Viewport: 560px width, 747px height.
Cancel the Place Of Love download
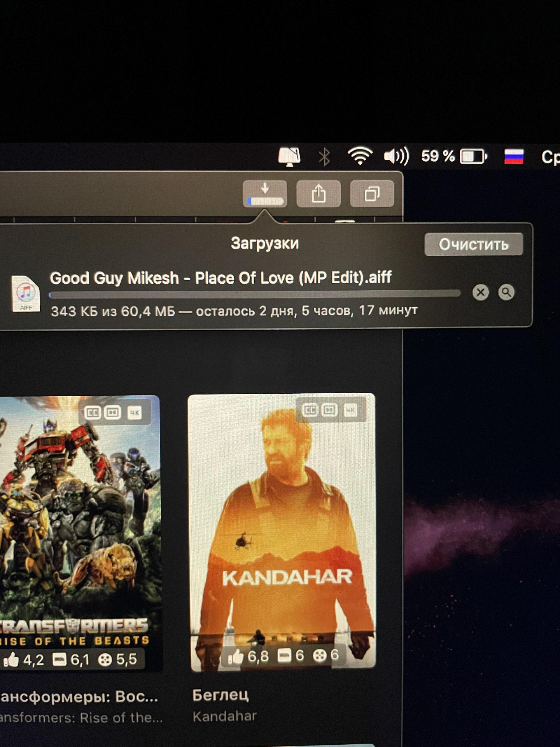(481, 292)
